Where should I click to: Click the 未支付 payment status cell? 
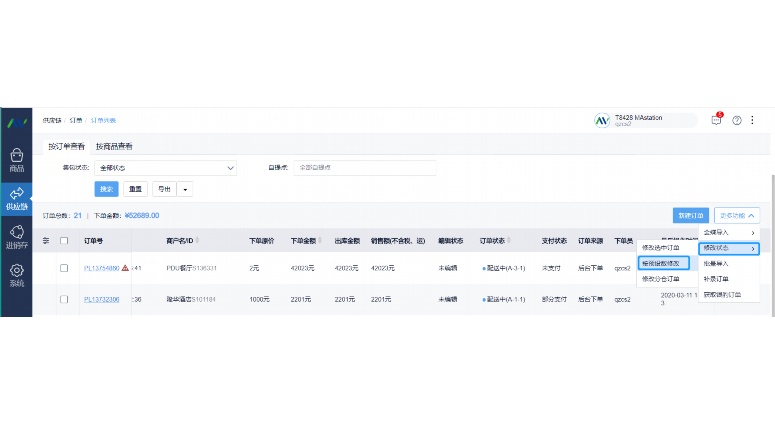(x=551, y=268)
